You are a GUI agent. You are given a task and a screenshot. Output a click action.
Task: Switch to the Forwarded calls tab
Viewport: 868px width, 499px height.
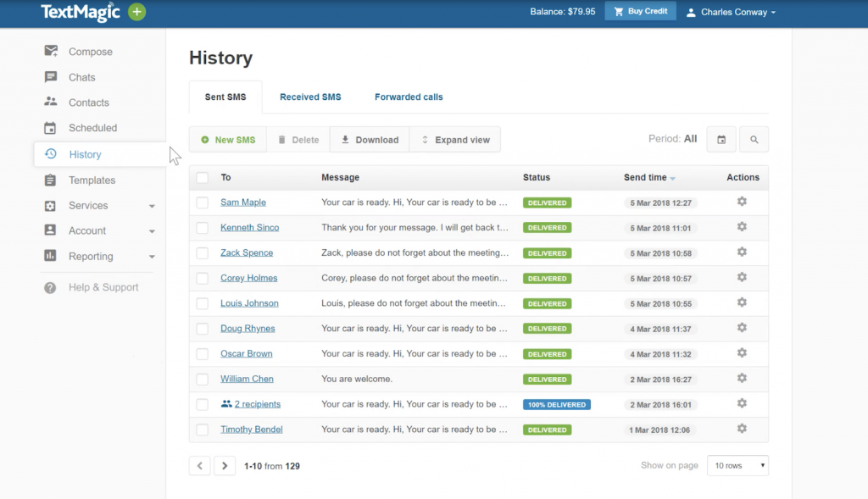pyautogui.click(x=409, y=97)
